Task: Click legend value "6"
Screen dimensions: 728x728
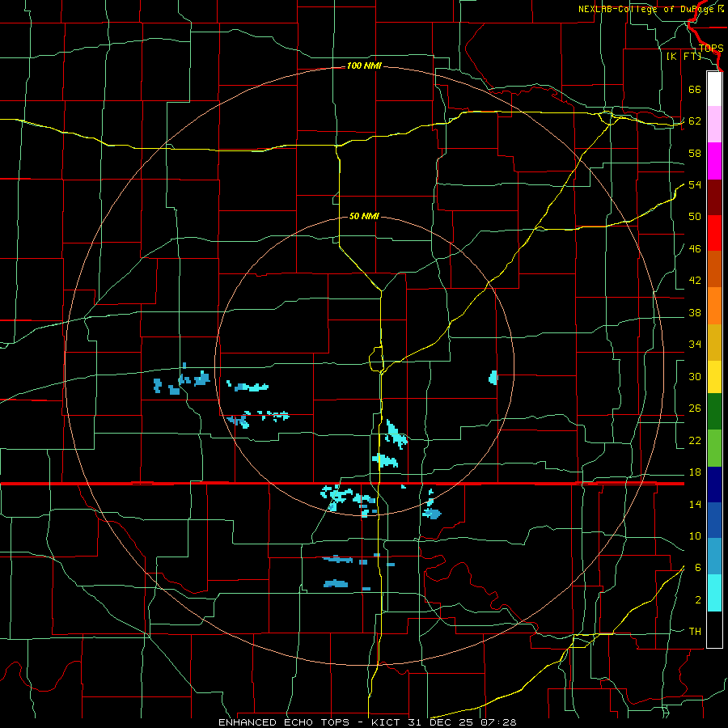Action: [698, 568]
